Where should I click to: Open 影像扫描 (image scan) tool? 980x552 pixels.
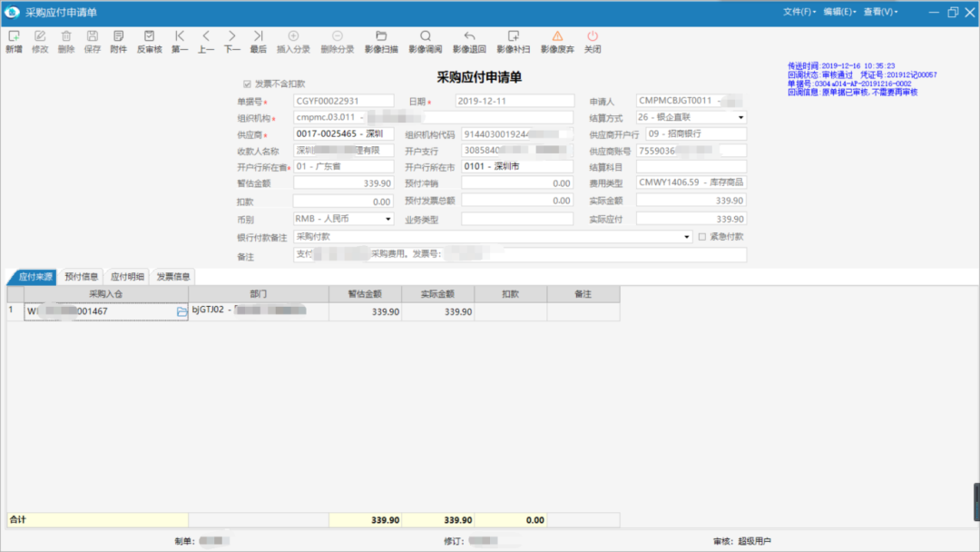(381, 41)
